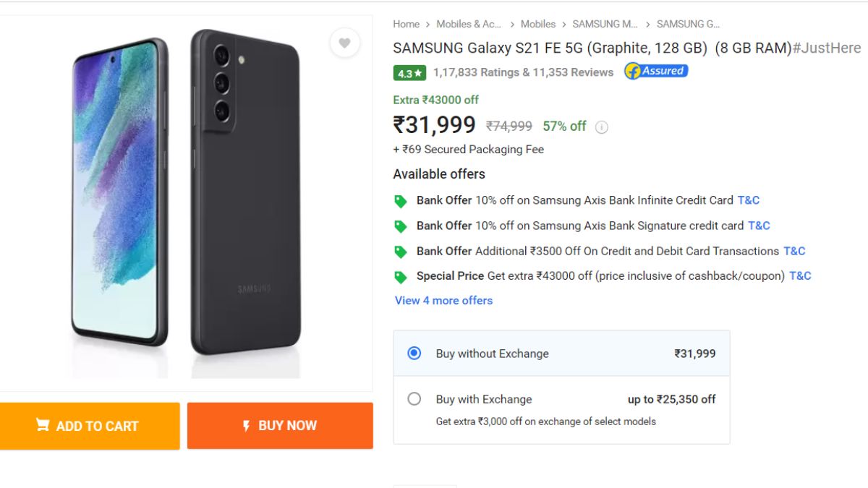View ratings and reviews count link

point(523,72)
